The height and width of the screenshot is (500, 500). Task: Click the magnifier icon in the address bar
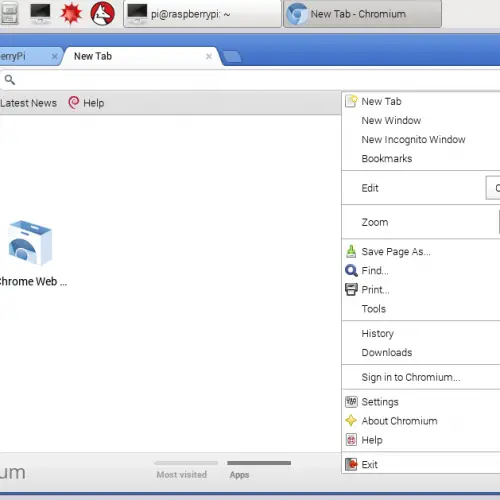coord(10,80)
